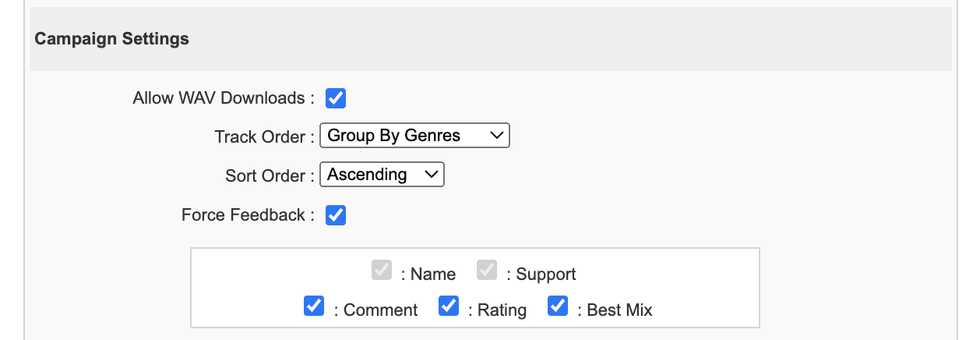Click the greyed-out Name checkbox
Viewport: 980px width, 340px height.
[382, 271]
